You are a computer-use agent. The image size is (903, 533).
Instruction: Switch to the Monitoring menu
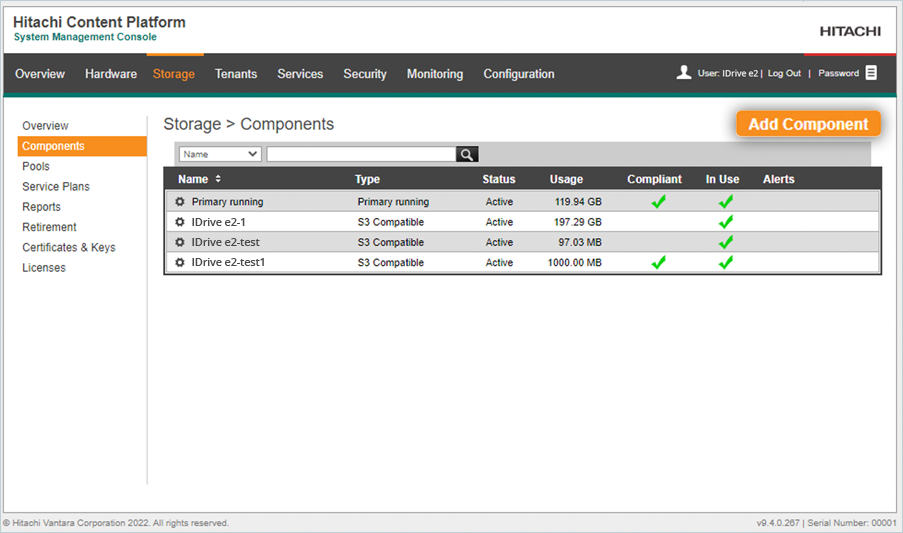coord(435,74)
